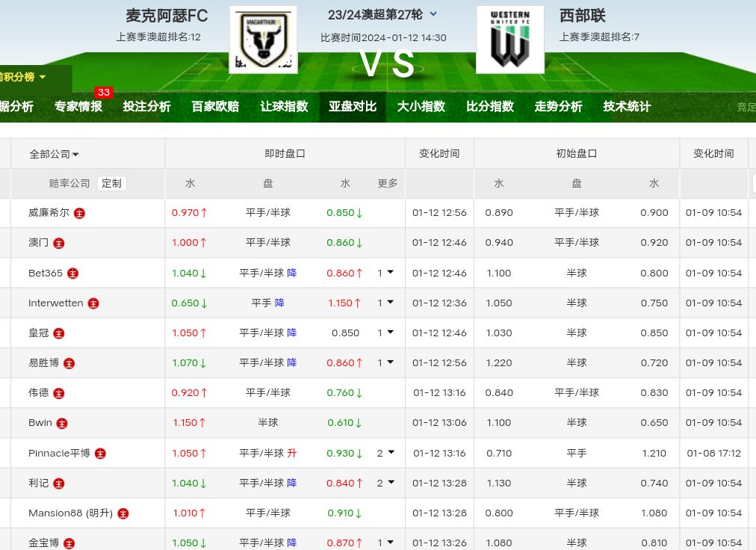Image resolution: width=756 pixels, height=550 pixels.
Task: Click the red 主 icon beside Pinnacle平博
Action: click(x=100, y=454)
